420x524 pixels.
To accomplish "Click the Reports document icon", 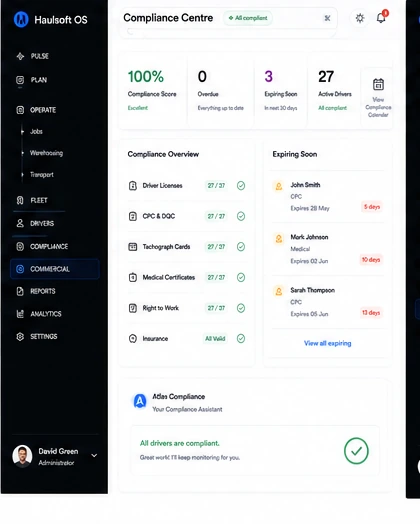I will [20, 291].
